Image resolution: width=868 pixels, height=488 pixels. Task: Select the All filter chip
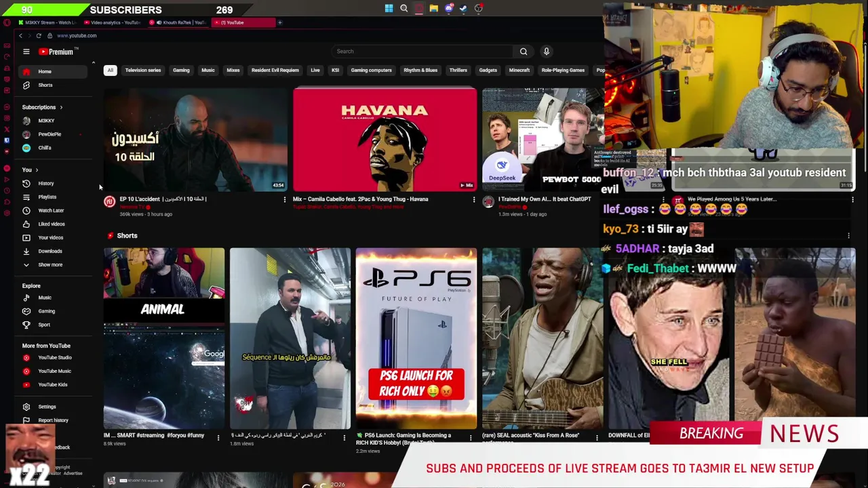(110, 70)
